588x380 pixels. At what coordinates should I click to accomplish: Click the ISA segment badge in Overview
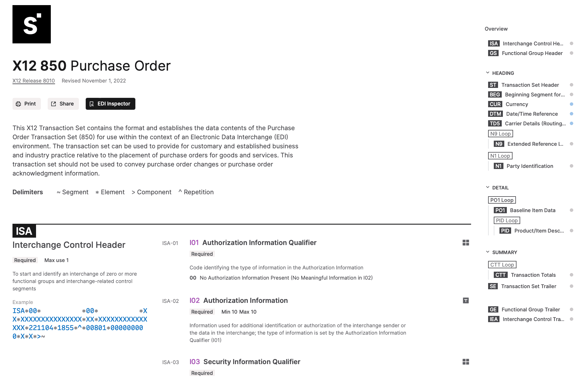494,43
